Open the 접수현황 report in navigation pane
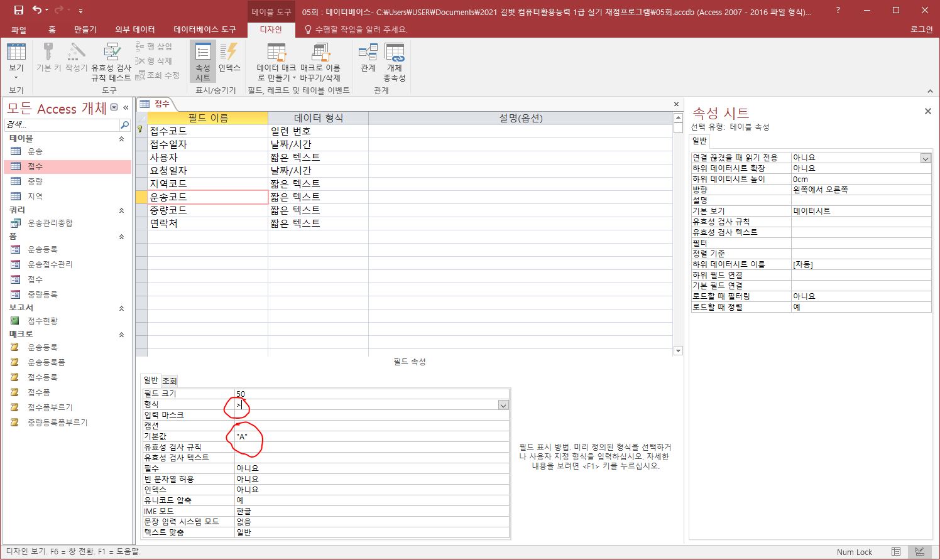Viewport: 940px width, 560px height. coord(42,321)
